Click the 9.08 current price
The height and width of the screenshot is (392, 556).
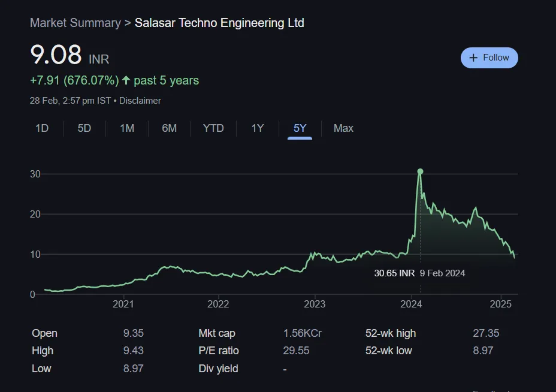tap(56, 55)
